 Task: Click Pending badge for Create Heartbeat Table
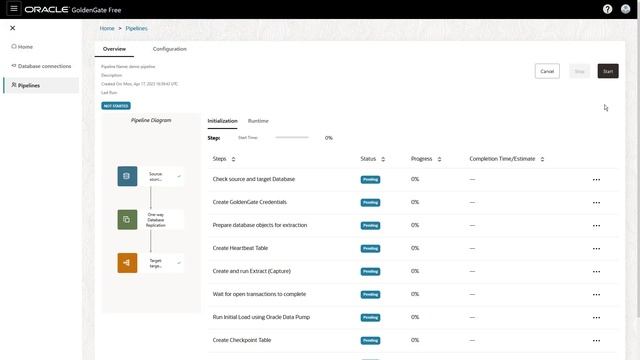370,249
